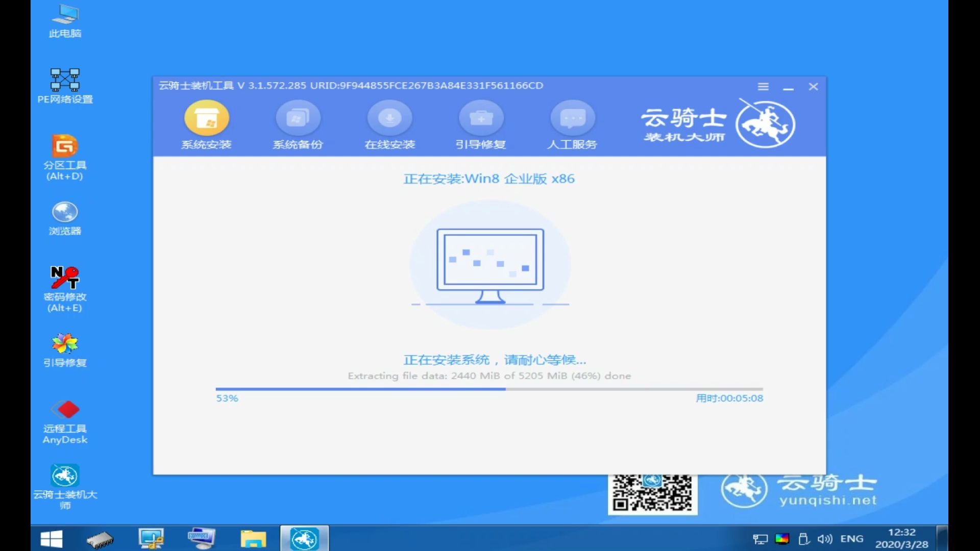Viewport: 980px width, 551px height.
Task: Click the Extracting file data status text
Action: (x=489, y=376)
